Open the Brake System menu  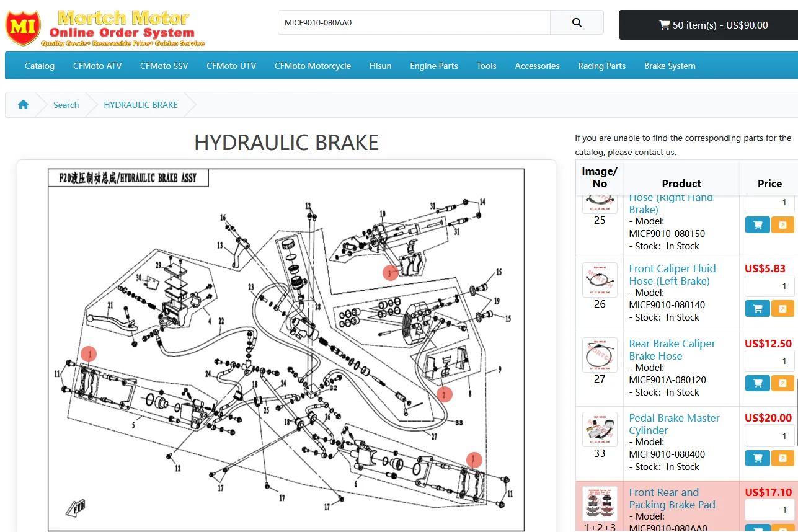[670, 66]
